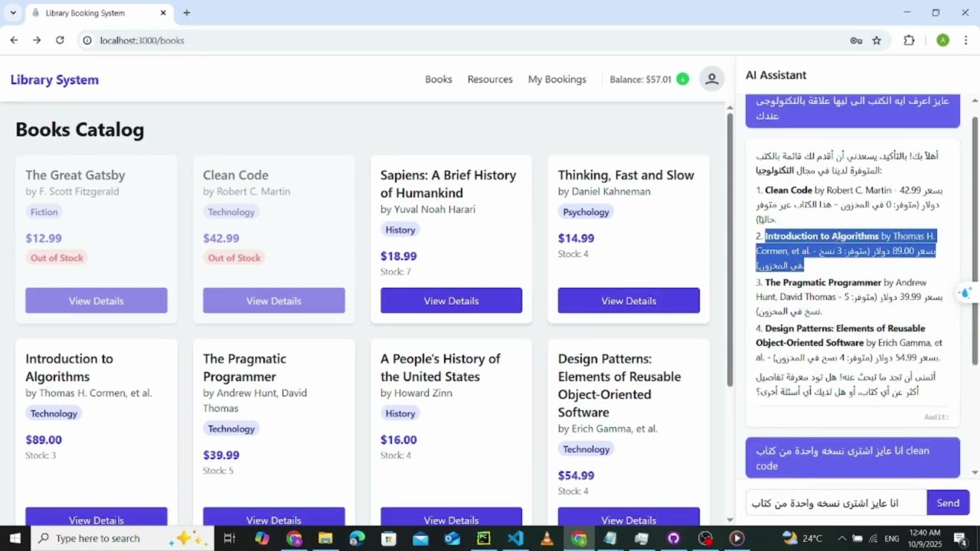
Task: Click the site information icon in address bar
Action: (87, 40)
